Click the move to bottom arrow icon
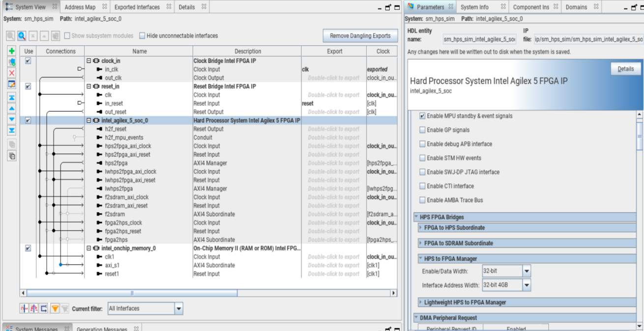This screenshot has width=644, height=331. pos(12,130)
